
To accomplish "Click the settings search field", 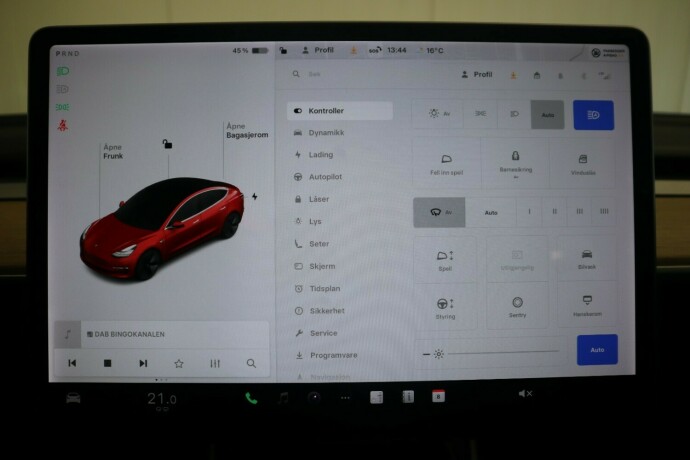I will [360, 74].
